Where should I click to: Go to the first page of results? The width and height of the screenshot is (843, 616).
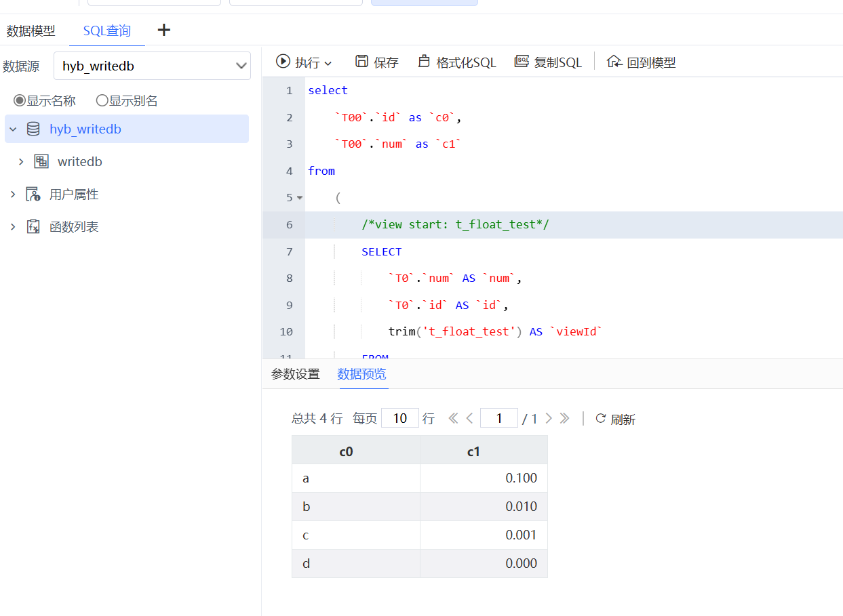453,418
